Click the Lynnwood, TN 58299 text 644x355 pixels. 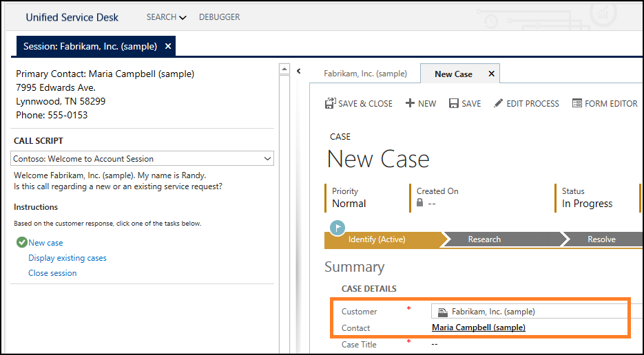(61, 101)
